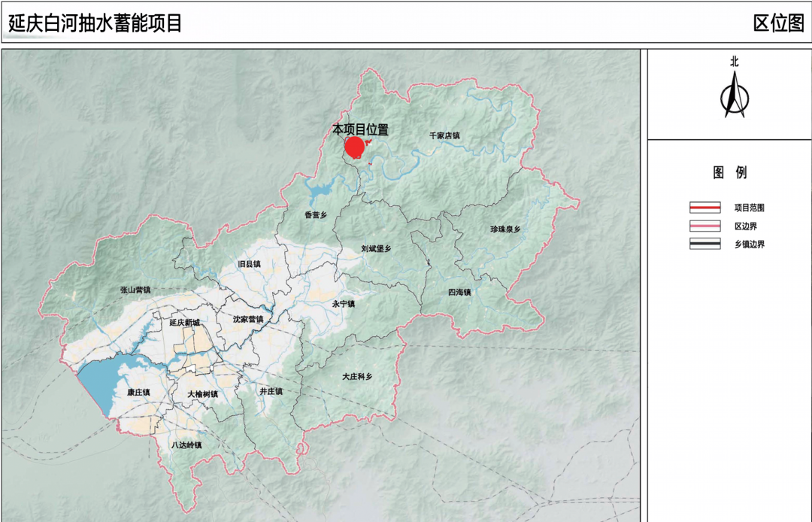This screenshot has width=812, height=522.
Task: Select the 四海镇 town label
Action: (459, 292)
